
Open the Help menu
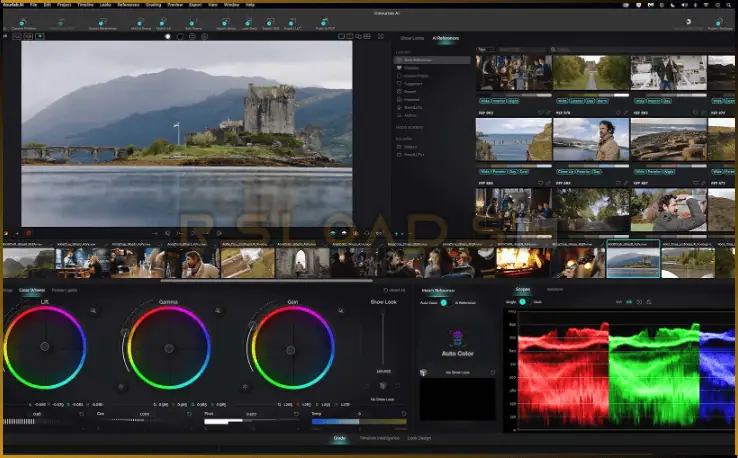click(x=250, y=5)
